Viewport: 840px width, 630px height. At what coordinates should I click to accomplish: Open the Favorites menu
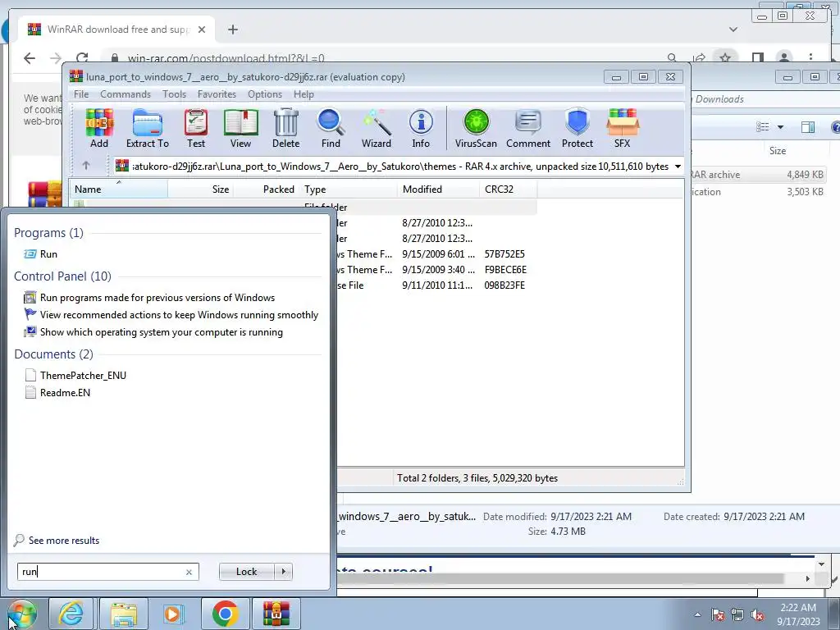tap(217, 94)
